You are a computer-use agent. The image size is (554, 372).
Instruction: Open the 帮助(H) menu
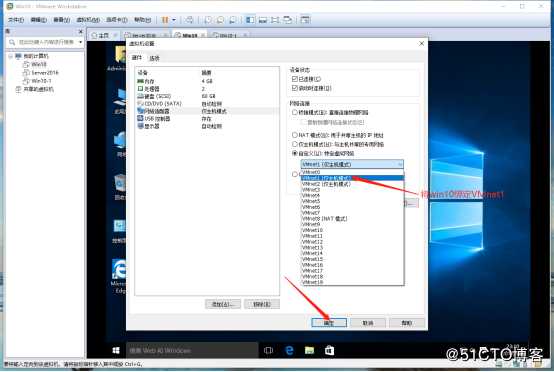(142, 20)
